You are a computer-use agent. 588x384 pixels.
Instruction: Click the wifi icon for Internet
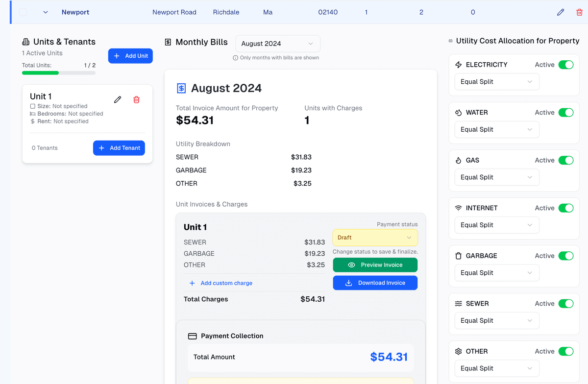459,208
